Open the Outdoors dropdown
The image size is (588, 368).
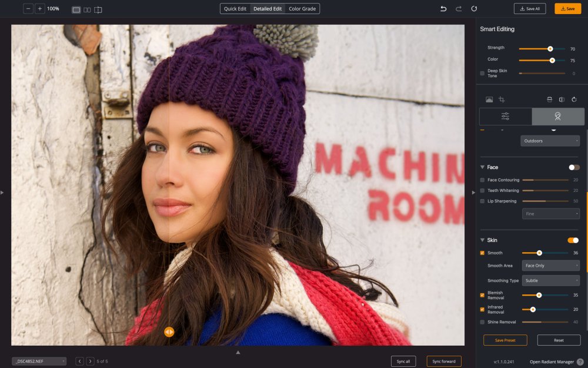click(550, 141)
